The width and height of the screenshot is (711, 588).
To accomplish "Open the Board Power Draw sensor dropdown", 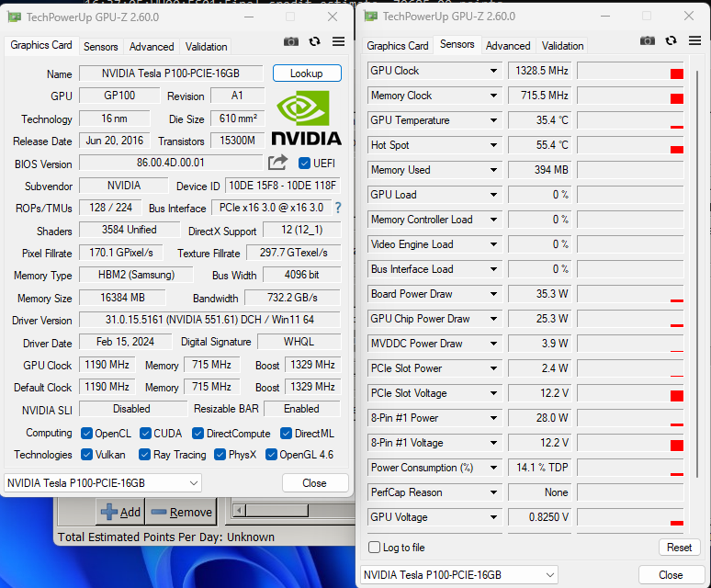I will pyautogui.click(x=495, y=294).
